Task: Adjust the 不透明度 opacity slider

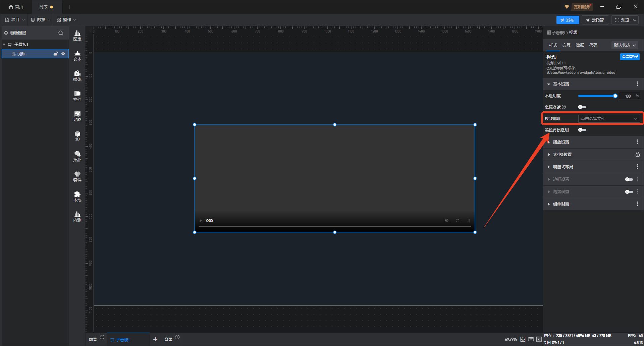Action: click(x=597, y=96)
